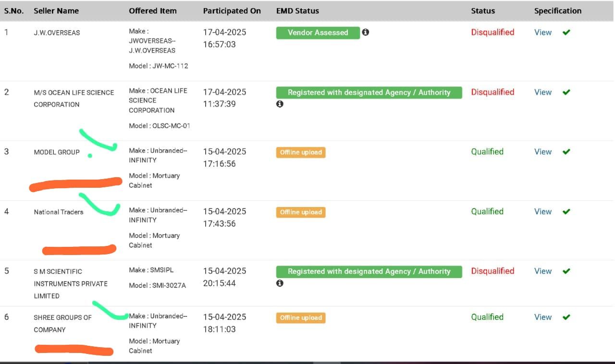Click Offline upload badge for National Traders
615x364 pixels.
click(x=301, y=212)
